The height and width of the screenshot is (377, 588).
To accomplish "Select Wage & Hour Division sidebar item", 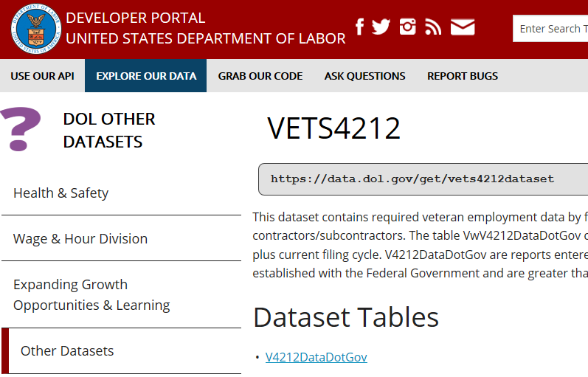I will point(80,239).
